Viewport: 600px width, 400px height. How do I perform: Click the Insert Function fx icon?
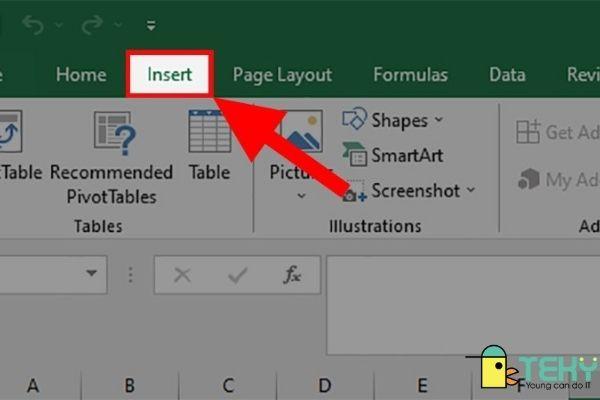292,274
